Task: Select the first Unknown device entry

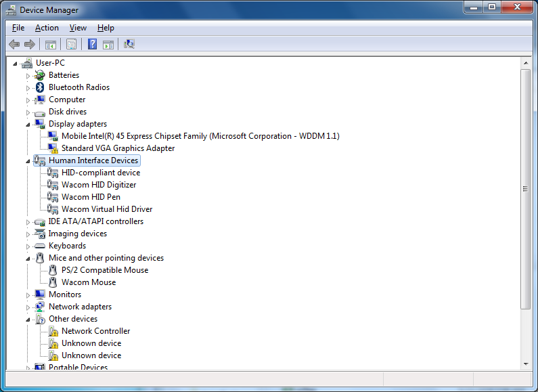Action: [91, 343]
